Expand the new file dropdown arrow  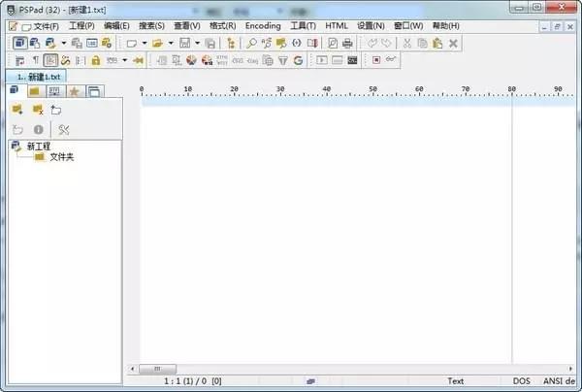click(x=145, y=44)
